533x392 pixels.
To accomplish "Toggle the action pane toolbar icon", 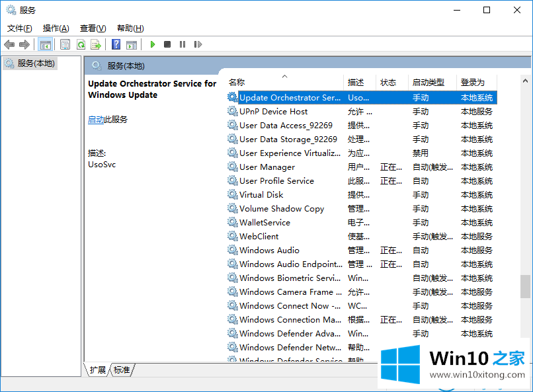I will point(132,44).
